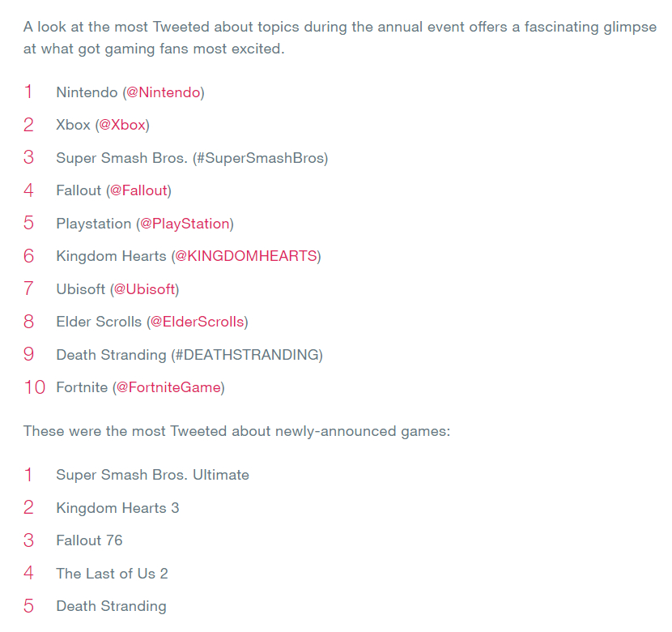Click the Kingdom Hearts 3 list item
The height and width of the screenshot is (632, 672).
click(x=117, y=508)
